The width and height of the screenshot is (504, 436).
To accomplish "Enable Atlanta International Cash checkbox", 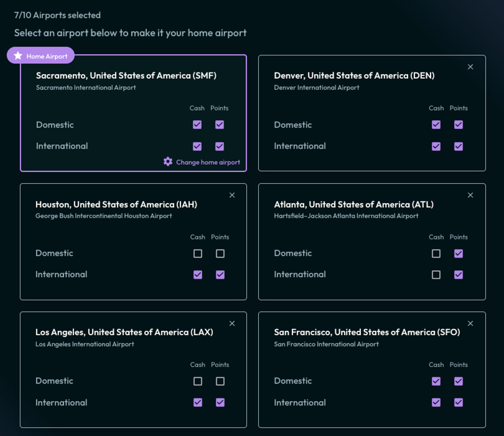I will [x=436, y=275].
